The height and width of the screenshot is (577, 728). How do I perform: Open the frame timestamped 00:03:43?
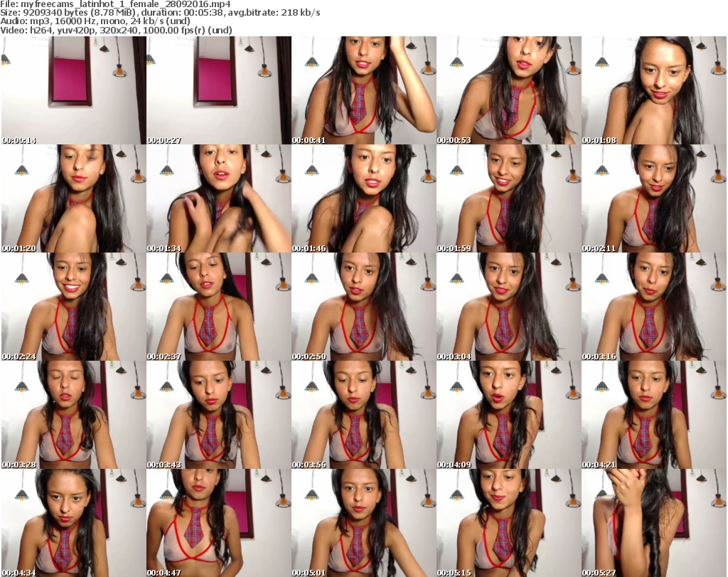[219, 415]
